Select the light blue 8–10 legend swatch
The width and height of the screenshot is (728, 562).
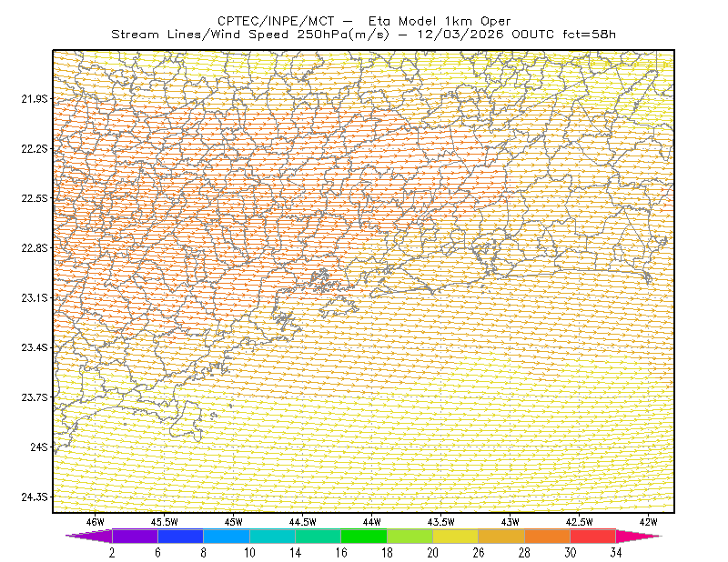[x=227, y=536]
